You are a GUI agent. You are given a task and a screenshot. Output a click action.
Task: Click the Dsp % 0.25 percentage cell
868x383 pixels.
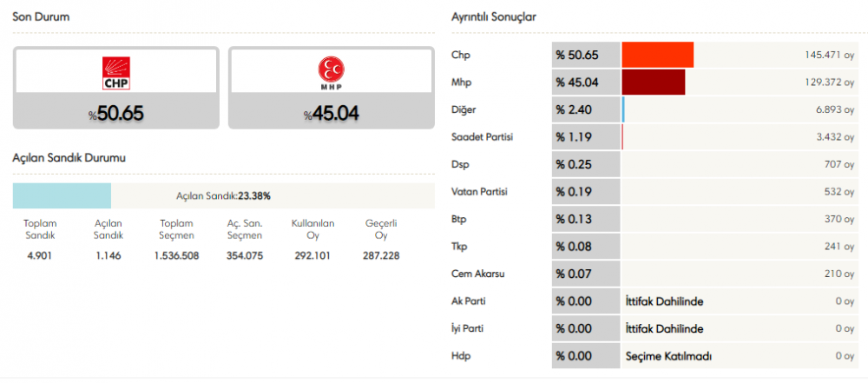click(586, 164)
